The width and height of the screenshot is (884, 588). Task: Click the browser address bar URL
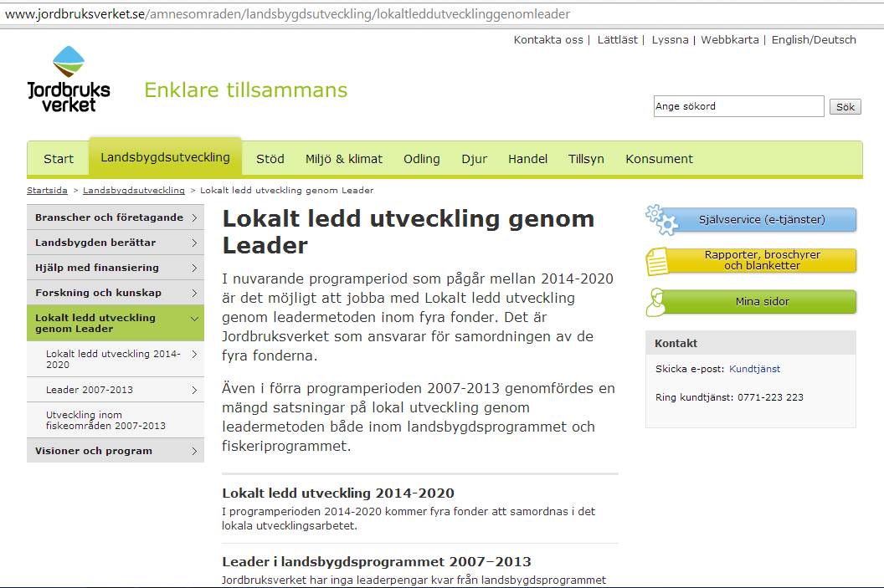[287, 14]
